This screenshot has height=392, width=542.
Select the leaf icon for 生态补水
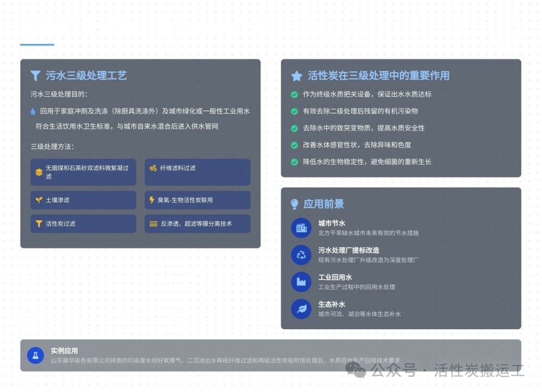tap(301, 309)
